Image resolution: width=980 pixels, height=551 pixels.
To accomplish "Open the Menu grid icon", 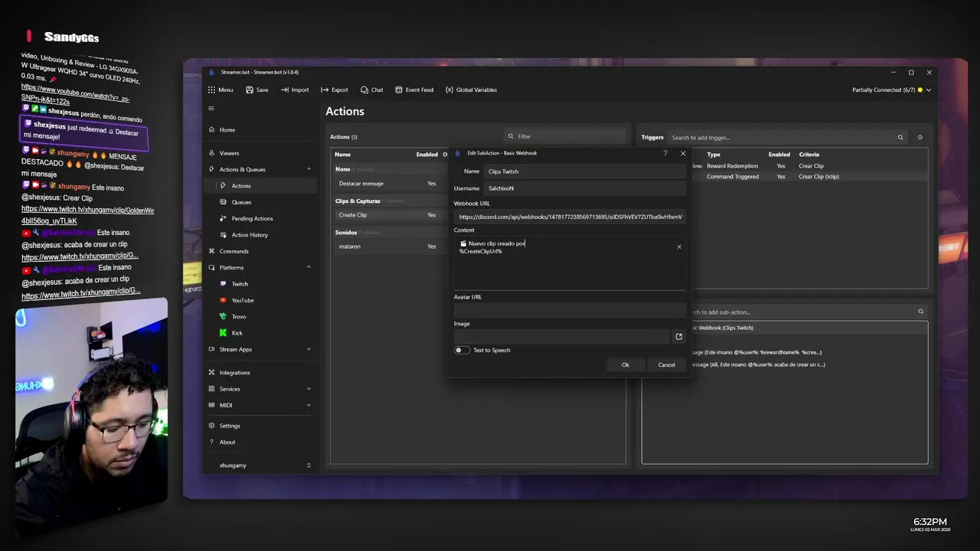I will (211, 90).
